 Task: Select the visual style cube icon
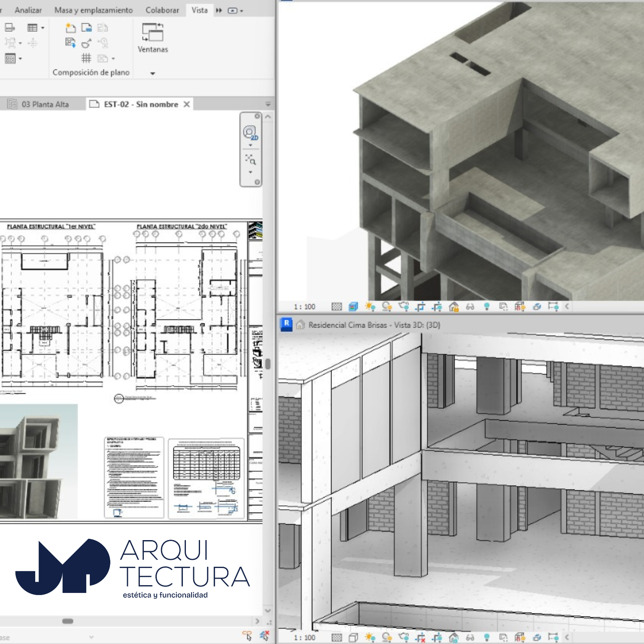[353, 306]
